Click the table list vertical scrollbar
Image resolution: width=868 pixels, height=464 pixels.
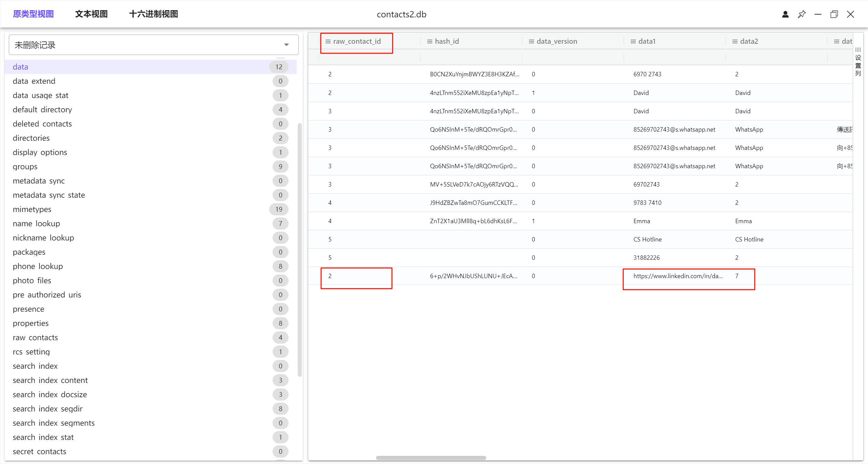pyautogui.click(x=299, y=249)
